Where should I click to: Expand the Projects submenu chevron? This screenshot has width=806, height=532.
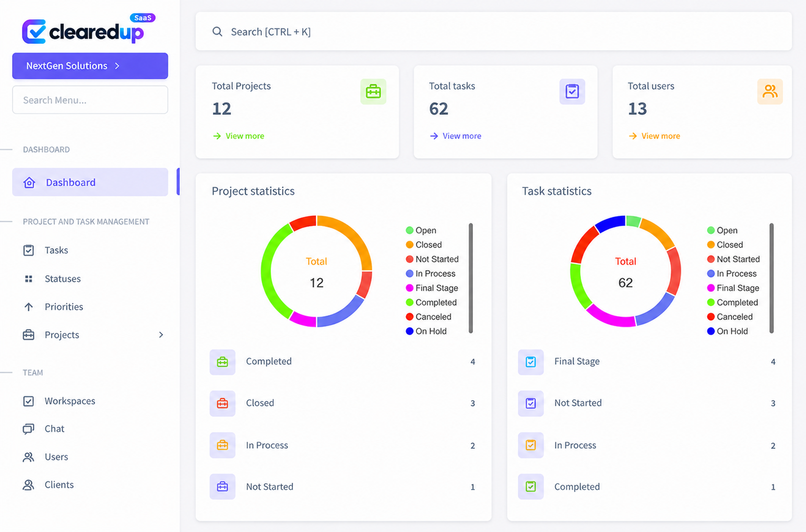pos(161,335)
